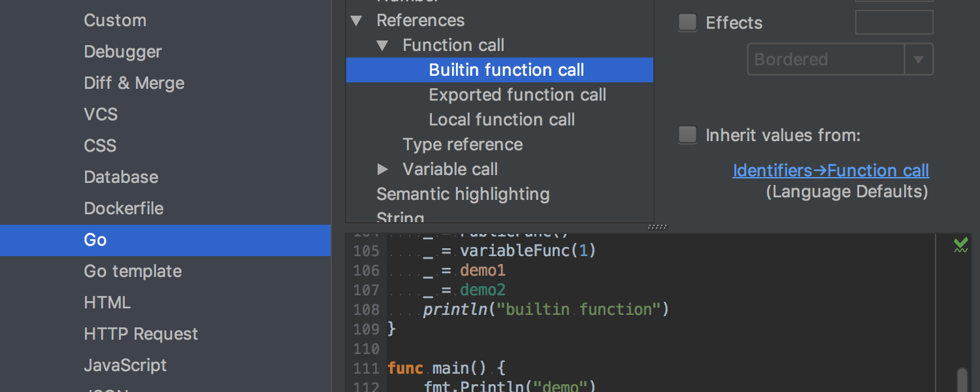
Task: Enable the Effects checkbox
Action: pos(687,23)
